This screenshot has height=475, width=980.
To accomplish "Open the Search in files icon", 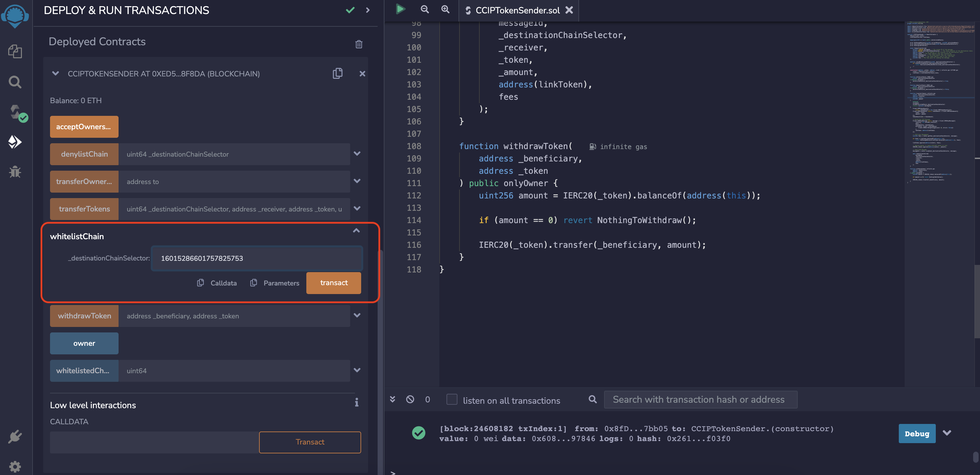I will coord(15,82).
